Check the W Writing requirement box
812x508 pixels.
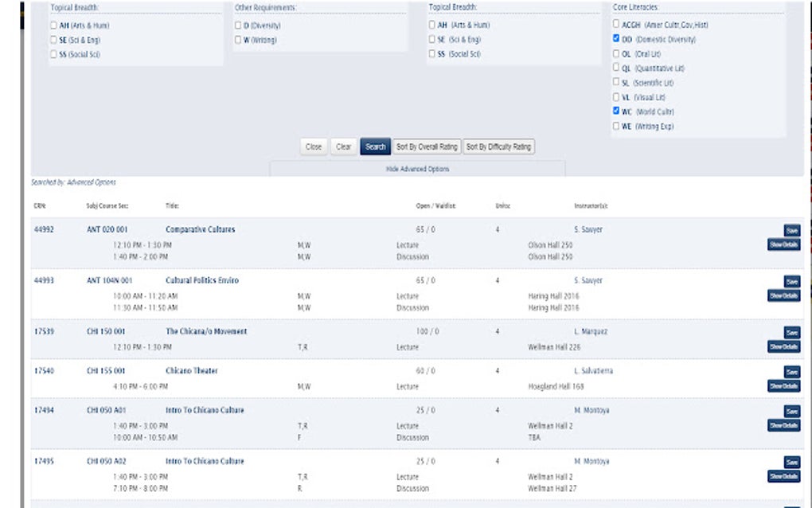238,39
